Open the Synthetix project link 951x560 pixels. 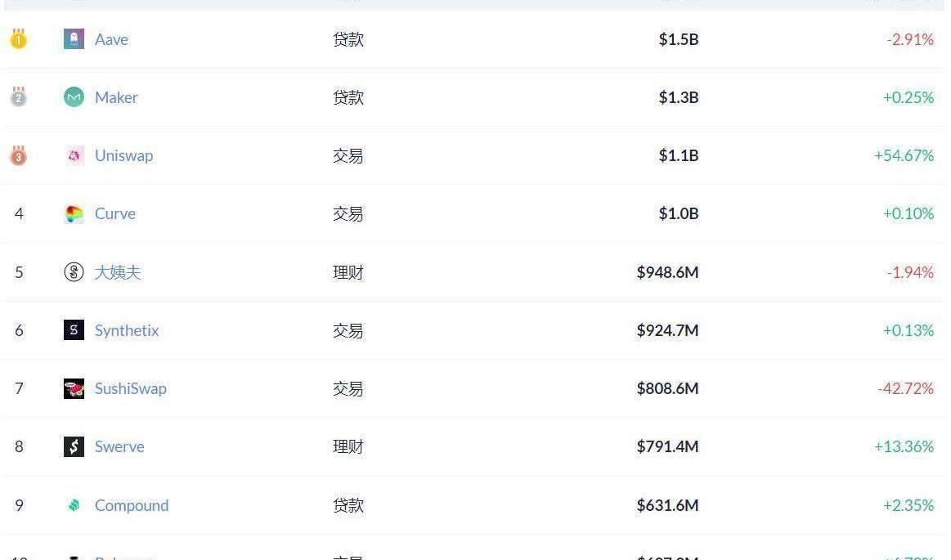click(127, 330)
